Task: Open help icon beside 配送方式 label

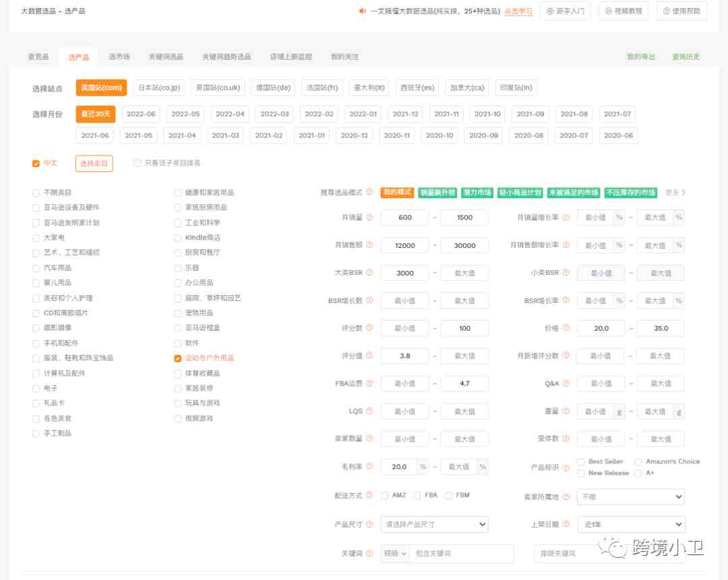Action: [x=369, y=495]
